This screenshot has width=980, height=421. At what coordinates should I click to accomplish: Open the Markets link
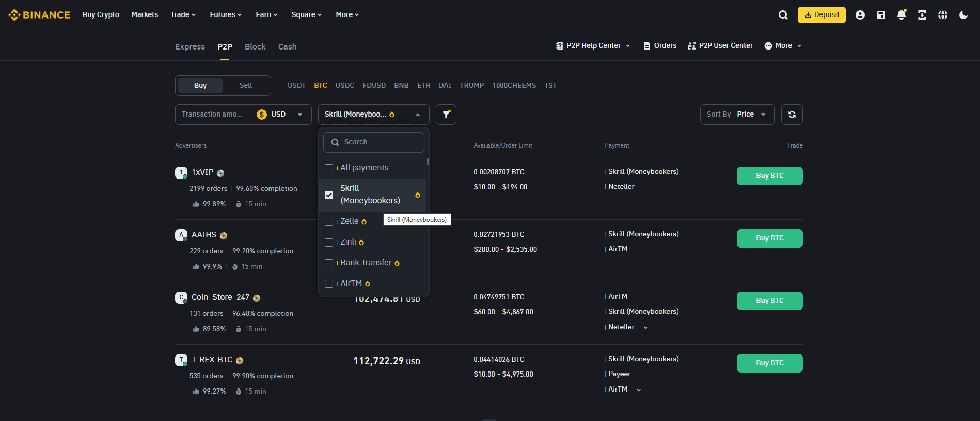tap(145, 15)
